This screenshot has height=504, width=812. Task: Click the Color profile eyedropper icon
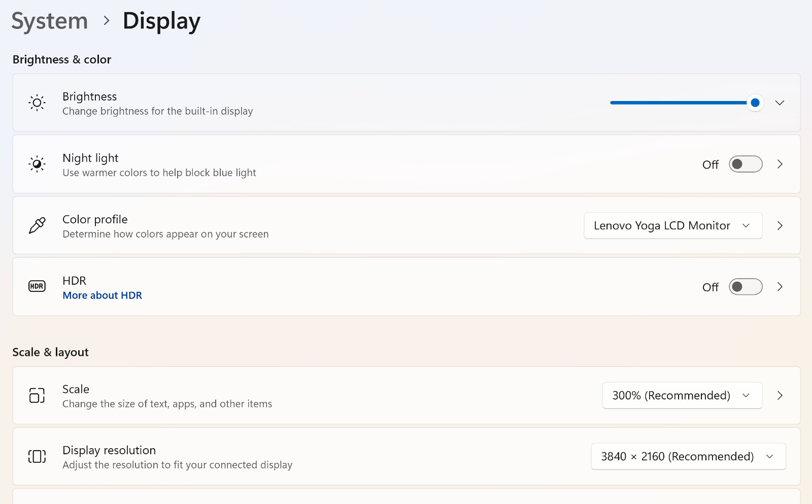(37, 225)
